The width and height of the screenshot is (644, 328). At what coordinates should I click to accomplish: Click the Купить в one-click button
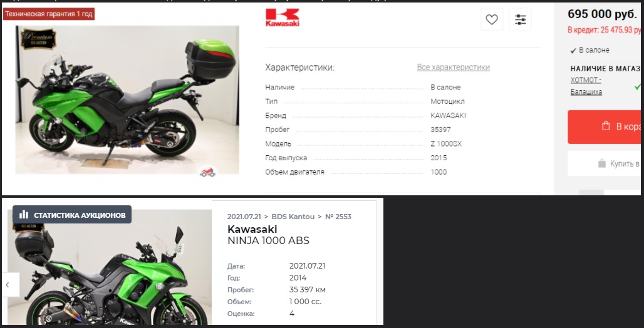[605, 164]
